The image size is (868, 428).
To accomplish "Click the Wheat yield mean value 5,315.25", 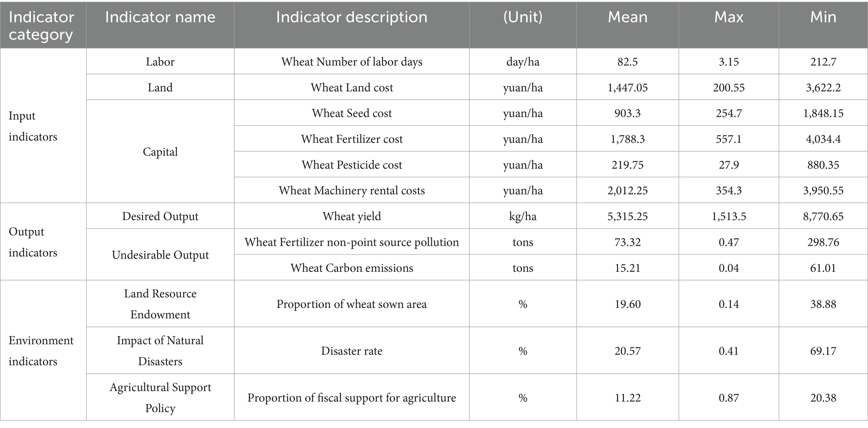I will tap(627, 216).
